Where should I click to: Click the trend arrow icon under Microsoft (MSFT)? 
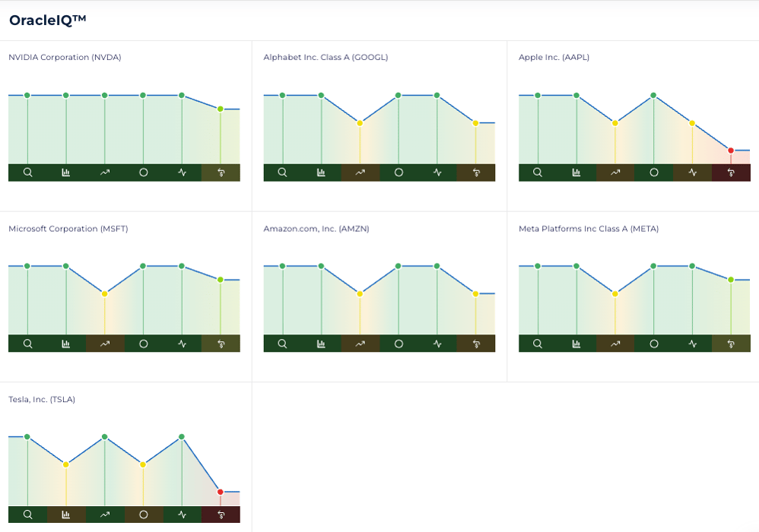pos(105,344)
